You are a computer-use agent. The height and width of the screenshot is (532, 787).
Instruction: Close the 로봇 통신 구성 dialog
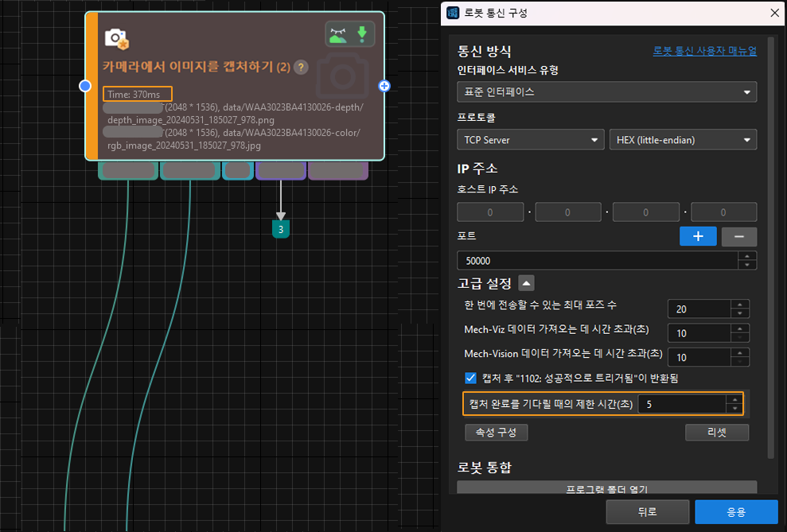pyautogui.click(x=774, y=13)
